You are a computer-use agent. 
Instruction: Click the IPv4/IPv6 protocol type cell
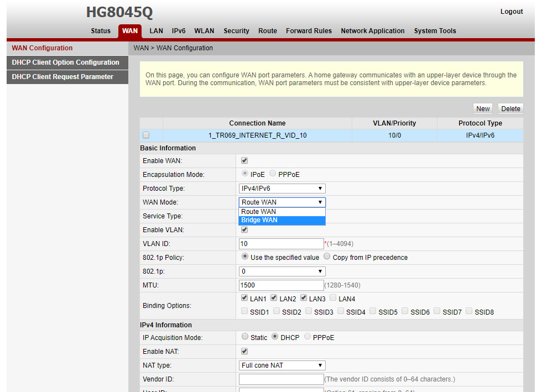(x=480, y=135)
